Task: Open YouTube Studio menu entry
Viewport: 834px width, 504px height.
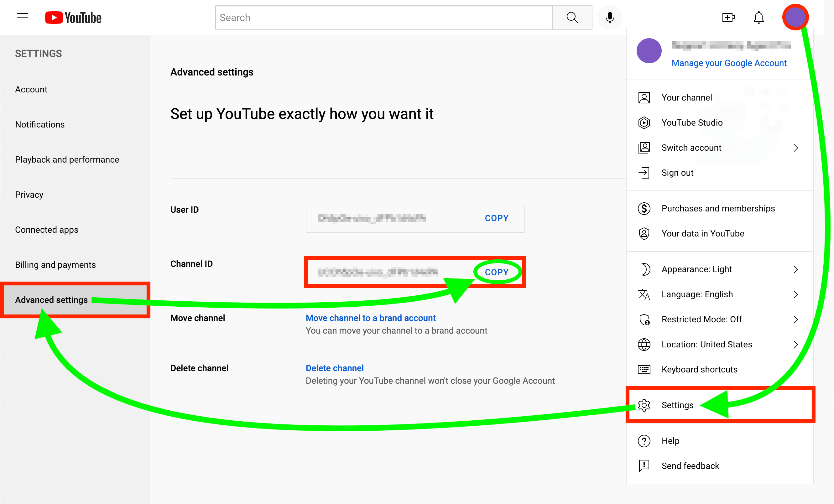Action: pyautogui.click(x=720, y=122)
